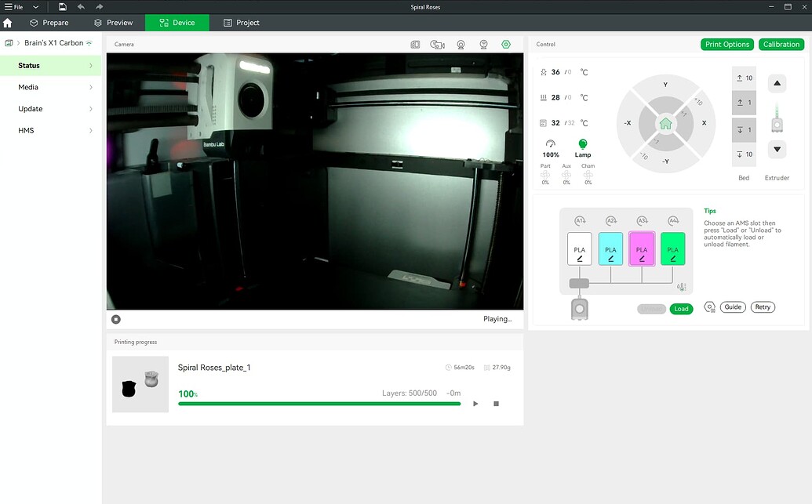Select the green PLA filament slot
The width and height of the screenshot is (812, 504).
[x=672, y=249]
